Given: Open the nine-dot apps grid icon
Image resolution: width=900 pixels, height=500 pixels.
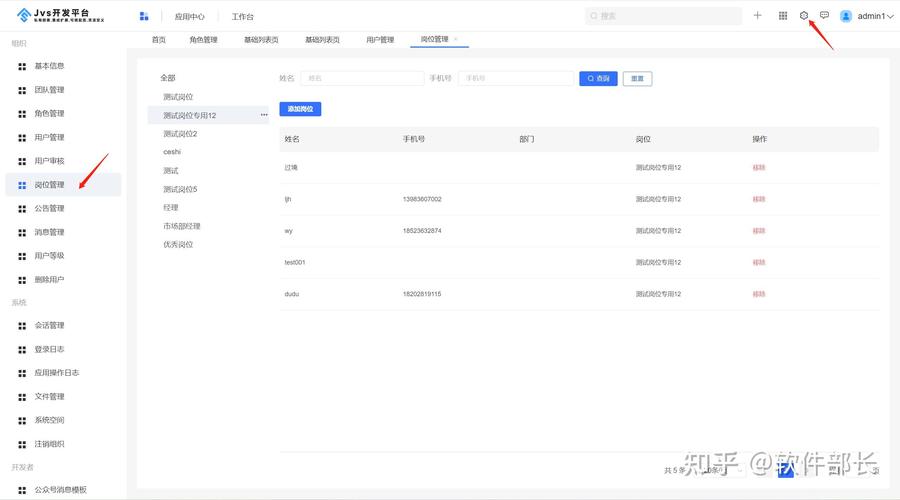Looking at the screenshot, I should pos(783,15).
